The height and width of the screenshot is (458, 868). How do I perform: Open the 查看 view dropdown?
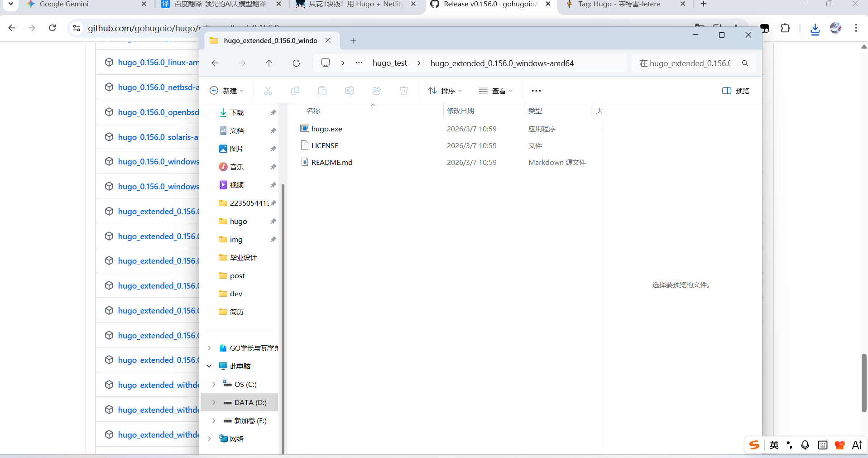point(496,91)
